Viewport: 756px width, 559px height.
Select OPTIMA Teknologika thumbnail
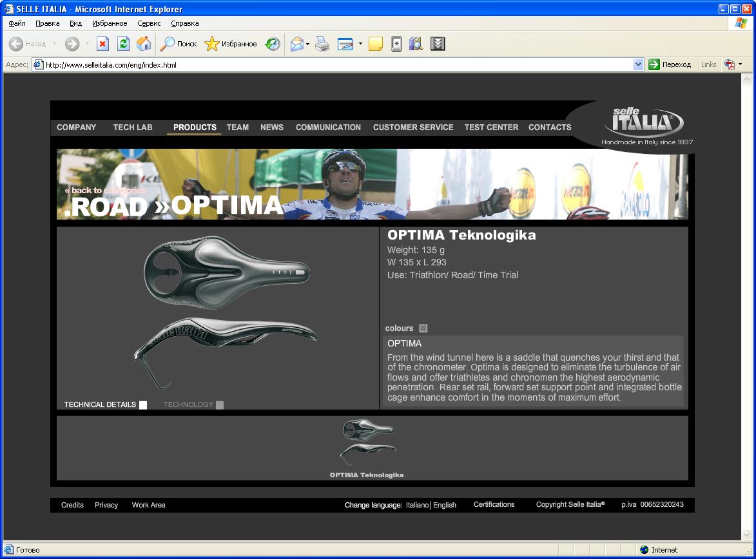click(367, 448)
